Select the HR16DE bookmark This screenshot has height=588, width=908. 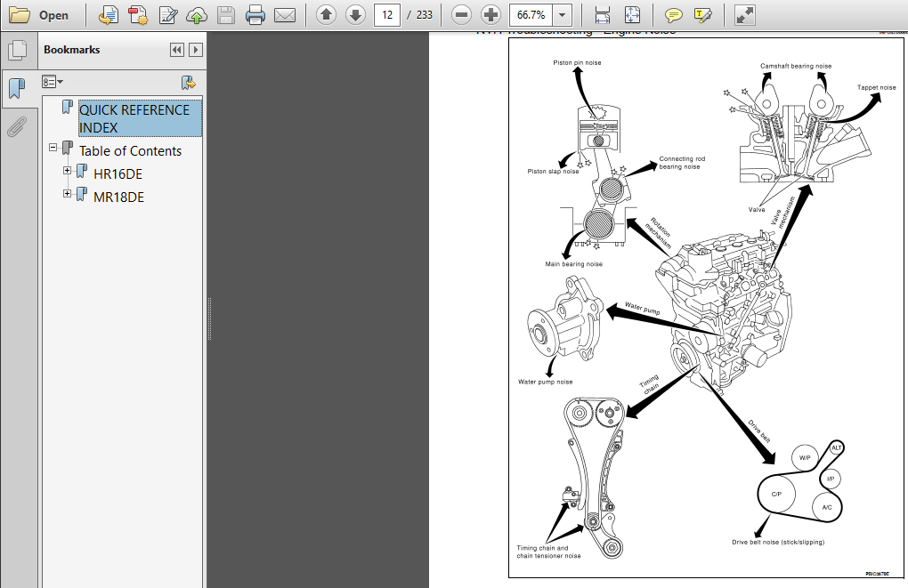tap(118, 174)
